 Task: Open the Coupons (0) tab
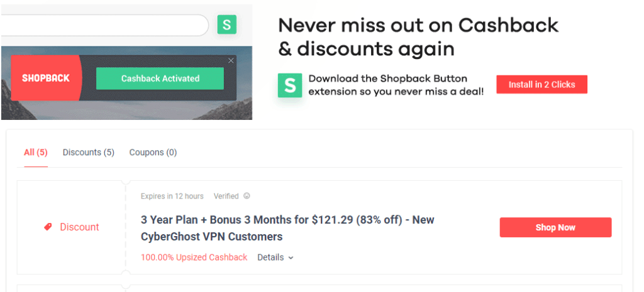click(x=153, y=153)
